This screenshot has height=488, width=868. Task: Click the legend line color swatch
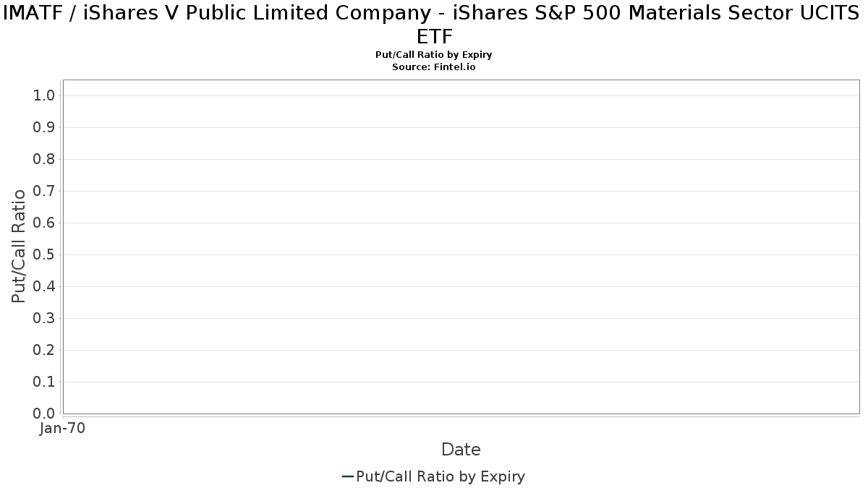pyautogui.click(x=347, y=476)
